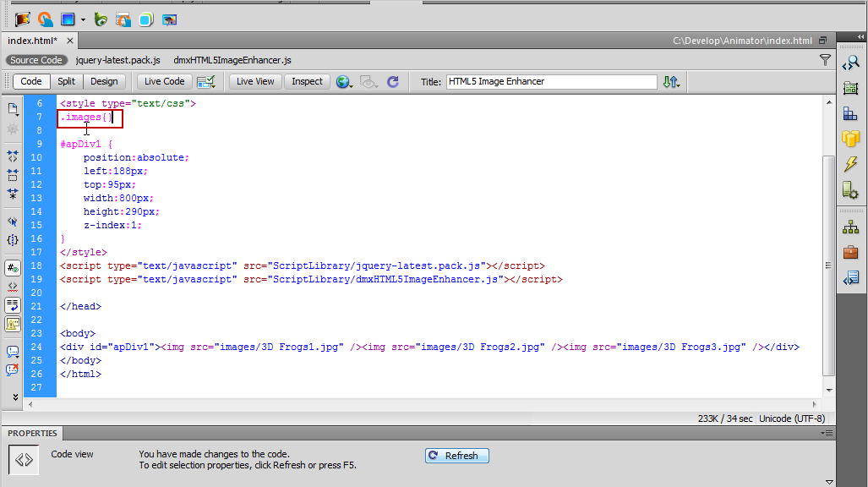Open dmxHTML5ImageEnhancer.js related file
This screenshot has height=487, width=868.
pyautogui.click(x=232, y=60)
